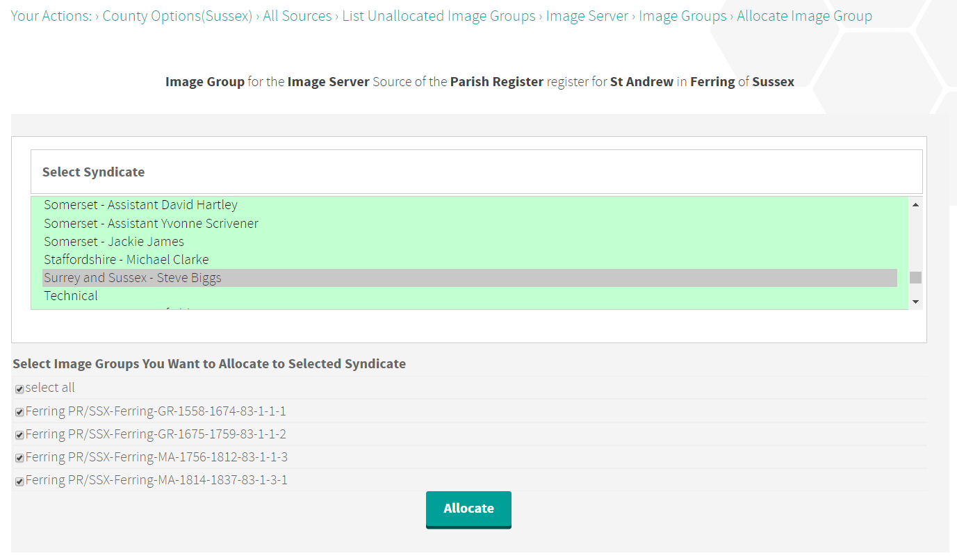Go back to 'Image Groups' breadcrumb
Image resolution: width=957 pixels, height=560 pixels.
pyautogui.click(x=682, y=16)
